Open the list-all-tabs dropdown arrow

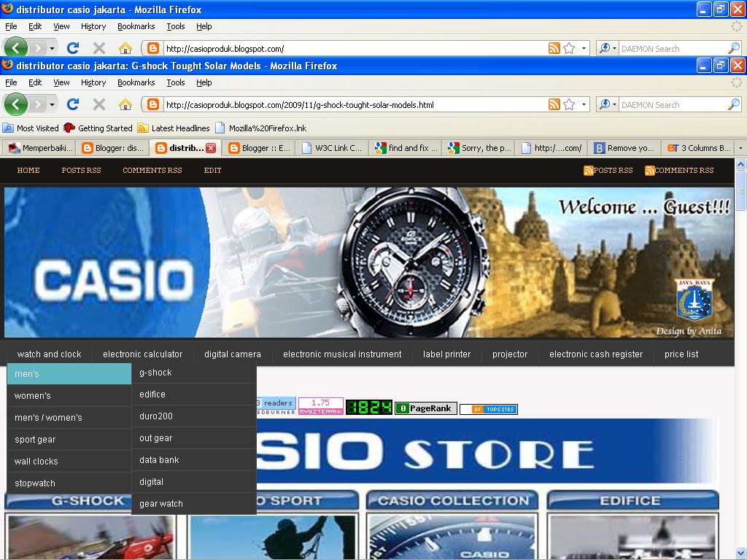pyautogui.click(x=740, y=148)
